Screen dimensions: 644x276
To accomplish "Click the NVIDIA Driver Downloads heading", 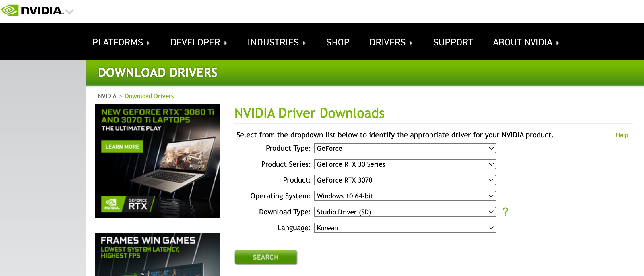I will [x=309, y=113].
